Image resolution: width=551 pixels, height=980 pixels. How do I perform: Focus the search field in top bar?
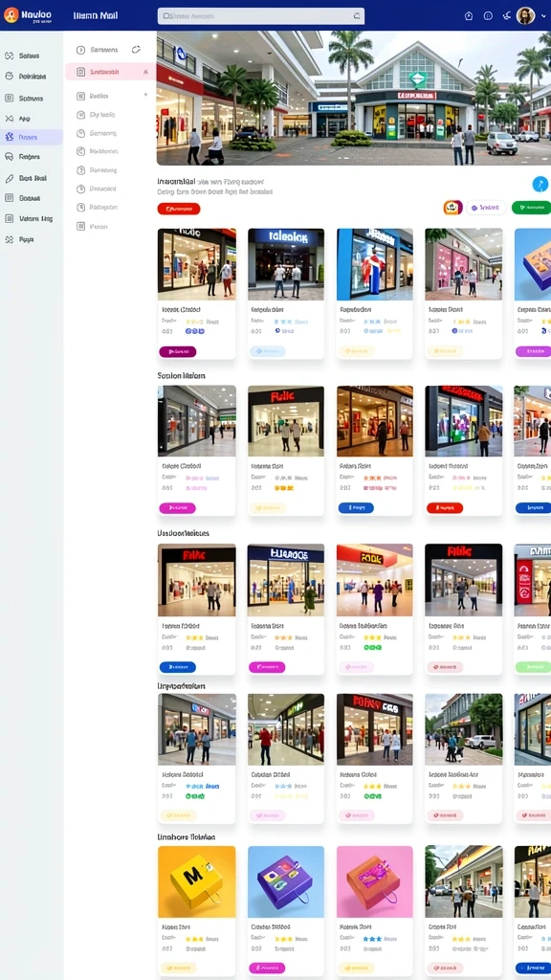260,16
